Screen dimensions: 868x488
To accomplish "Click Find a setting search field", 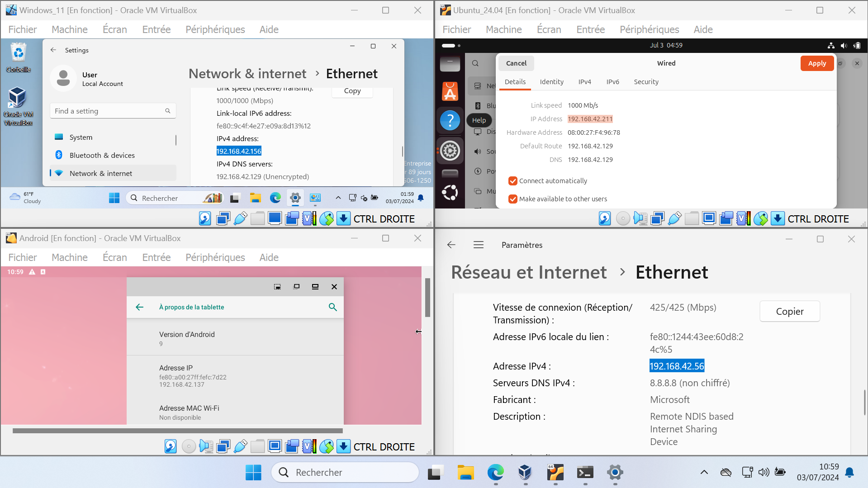I will pos(113,111).
